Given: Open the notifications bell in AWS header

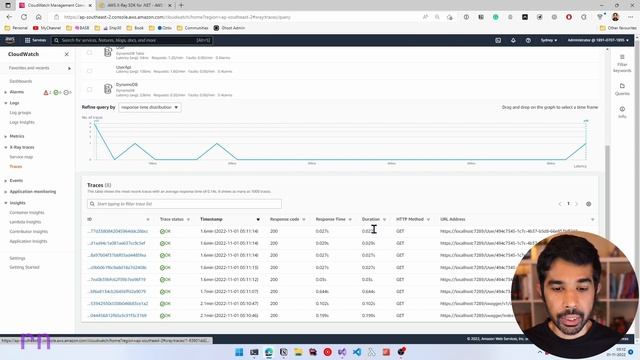Looking at the screenshot, I should pos(513,40).
